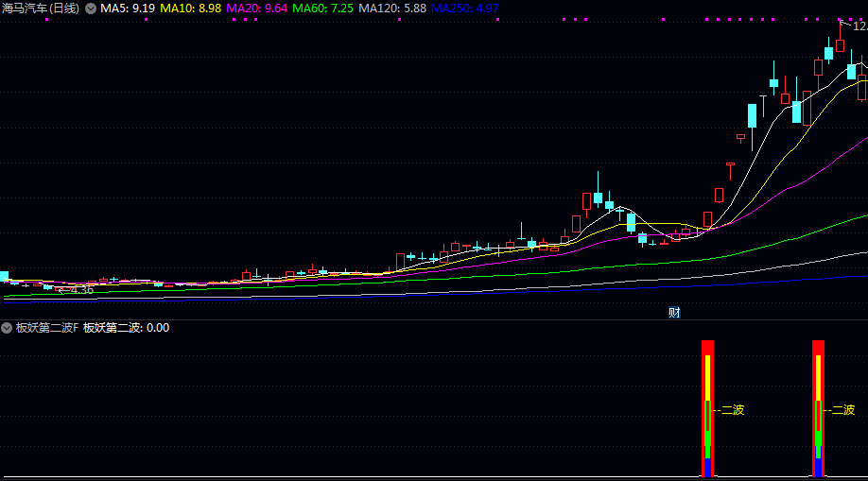Select the 板妖第二波F indicator name
Viewport: 868px width, 481px height.
(x=46, y=328)
